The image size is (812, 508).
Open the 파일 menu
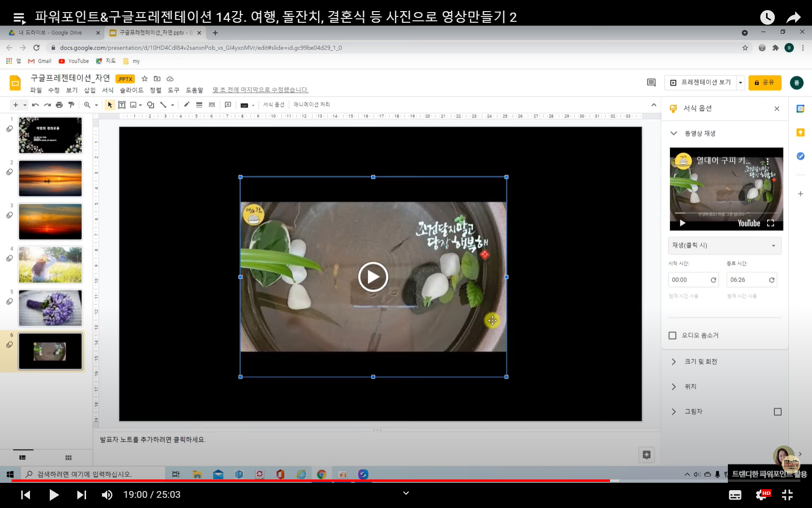[36, 90]
